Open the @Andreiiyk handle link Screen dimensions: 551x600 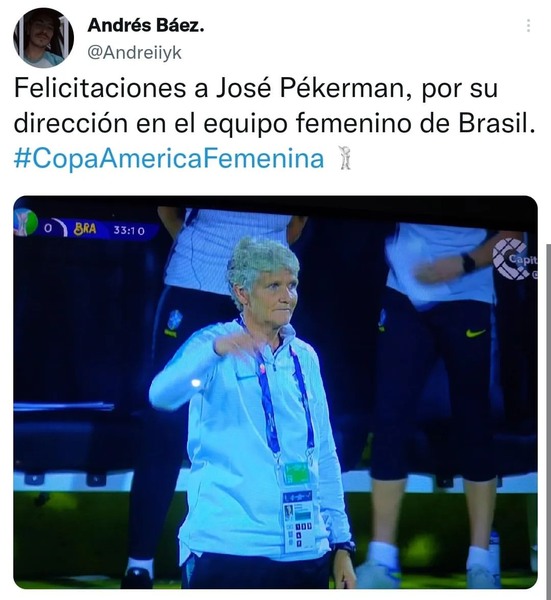134,52
